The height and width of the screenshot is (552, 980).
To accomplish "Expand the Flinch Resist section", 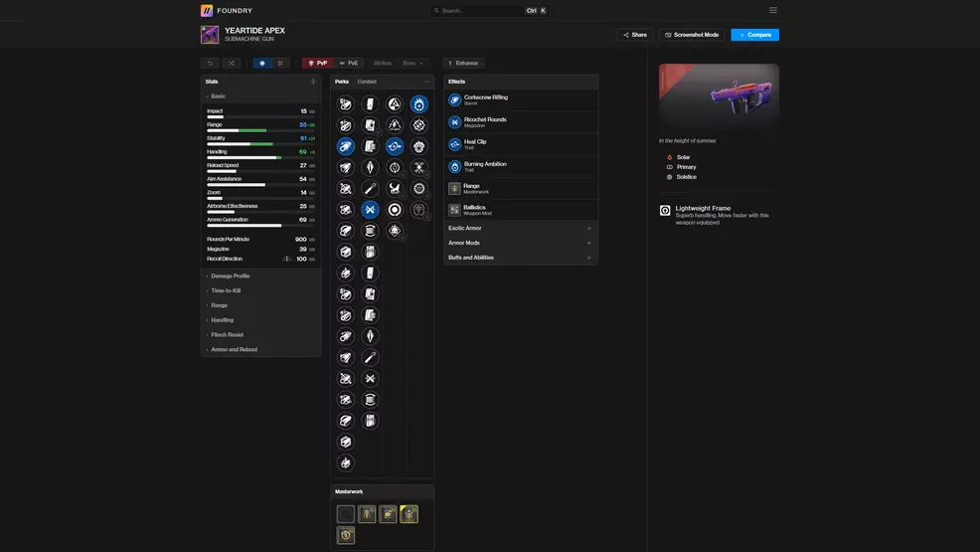I will point(261,334).
